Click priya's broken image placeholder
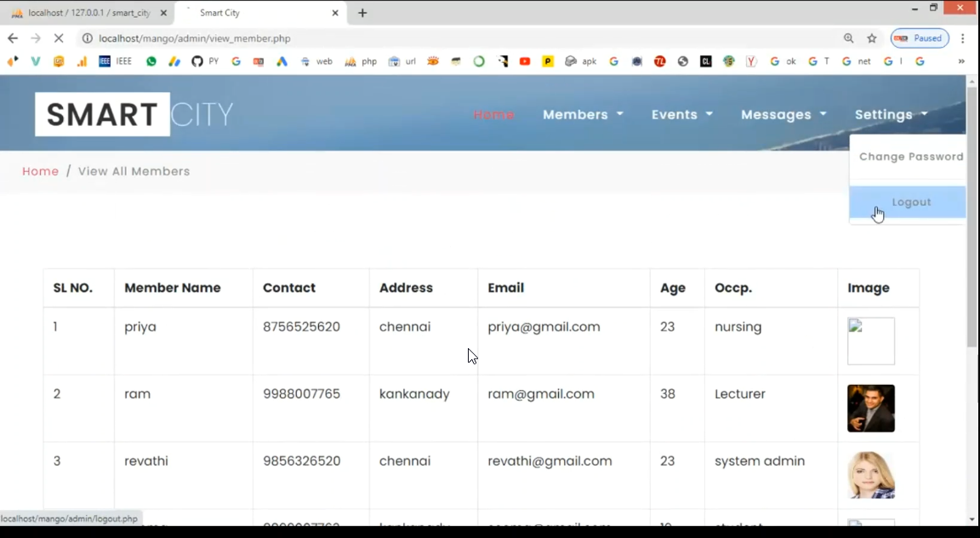Screen dimensions: 980x538 870,341
